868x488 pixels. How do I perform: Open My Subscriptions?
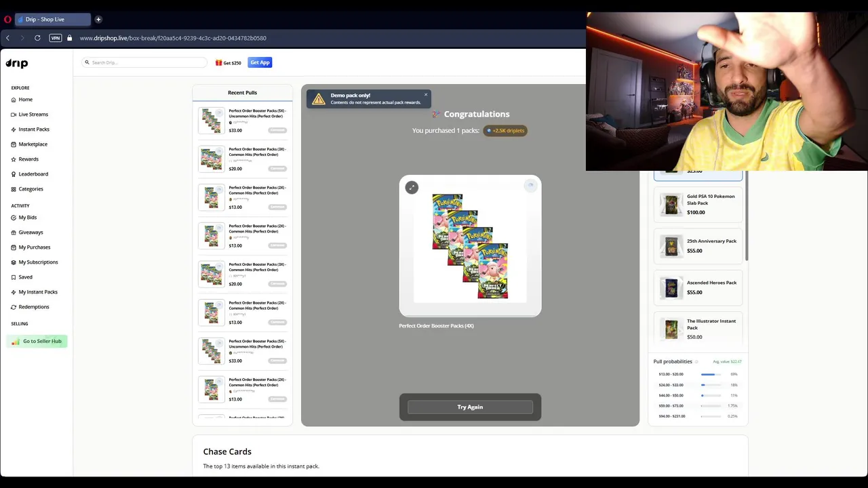(x=34, y=262)
